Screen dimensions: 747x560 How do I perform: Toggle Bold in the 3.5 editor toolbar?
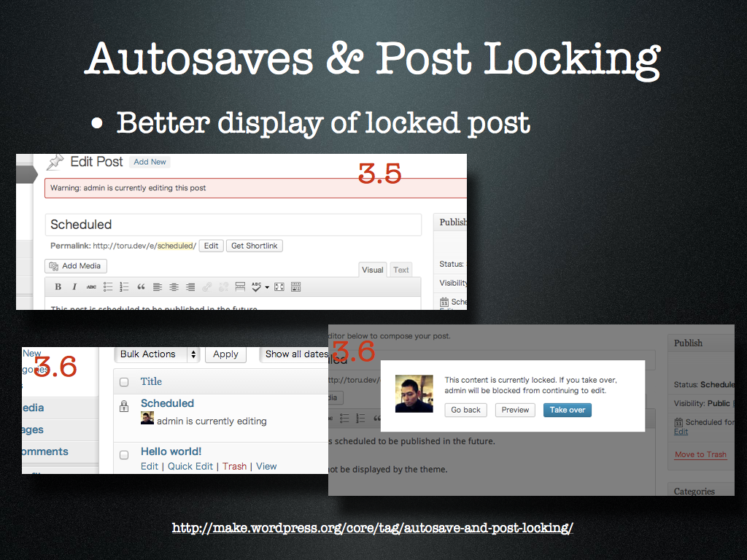pyautogui.click(x=58, y=287)
